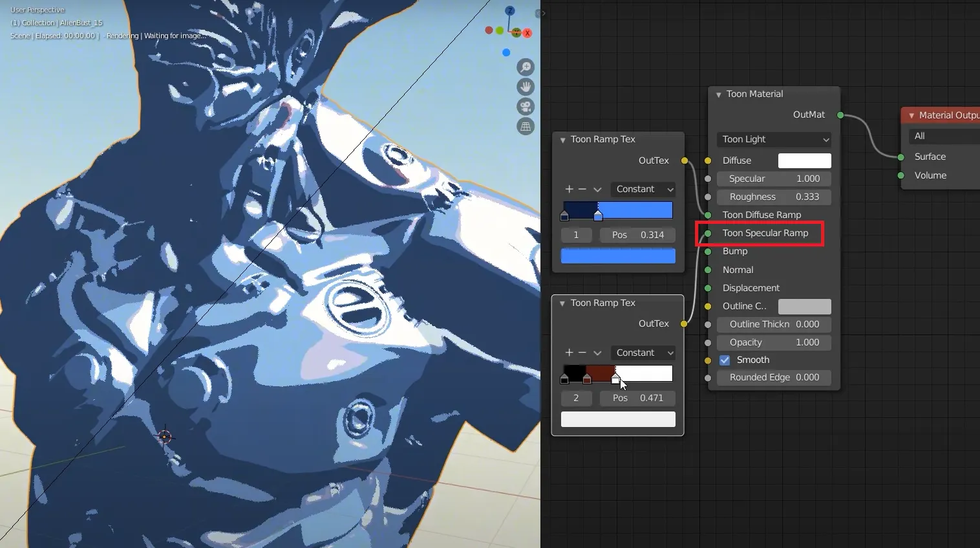Toggle the Smooth checkbox
This screenshot has height=548, width=980.
(725, 360)
